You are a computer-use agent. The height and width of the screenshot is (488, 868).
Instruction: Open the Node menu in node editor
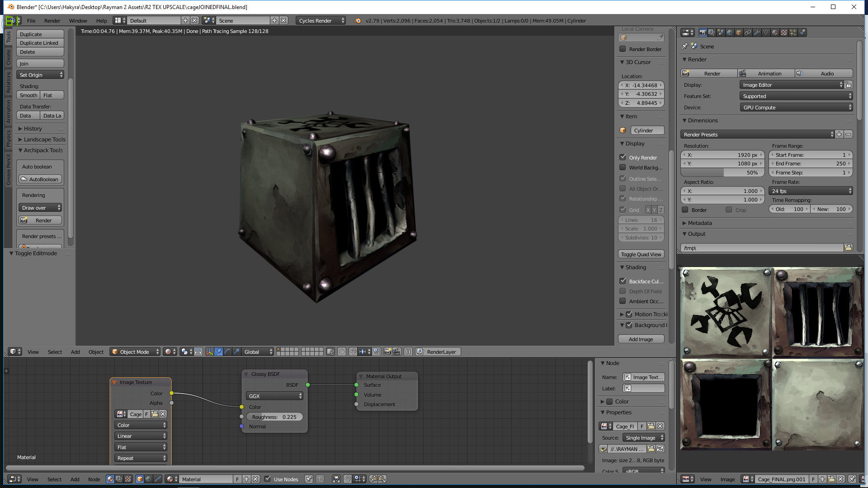click(94, 479)
